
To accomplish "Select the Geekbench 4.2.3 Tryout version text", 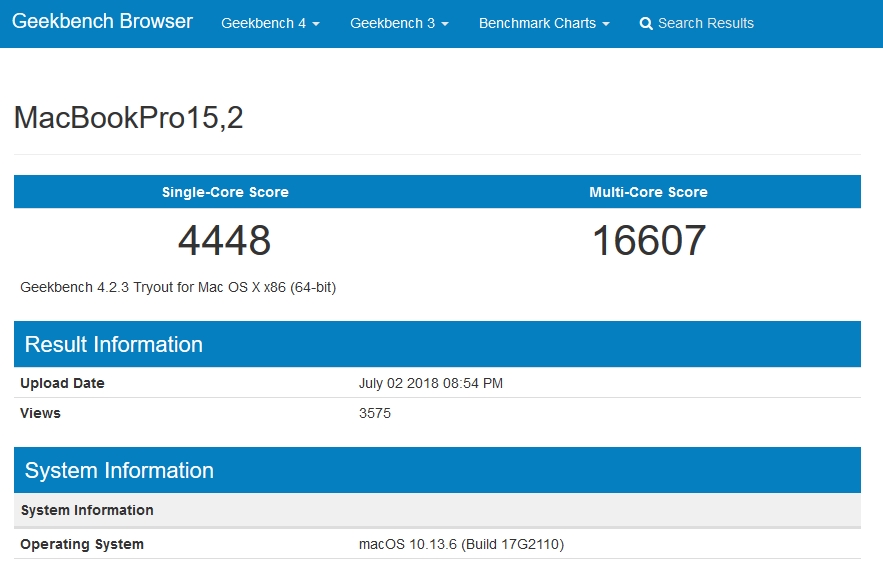I will (x=178, y=287).
